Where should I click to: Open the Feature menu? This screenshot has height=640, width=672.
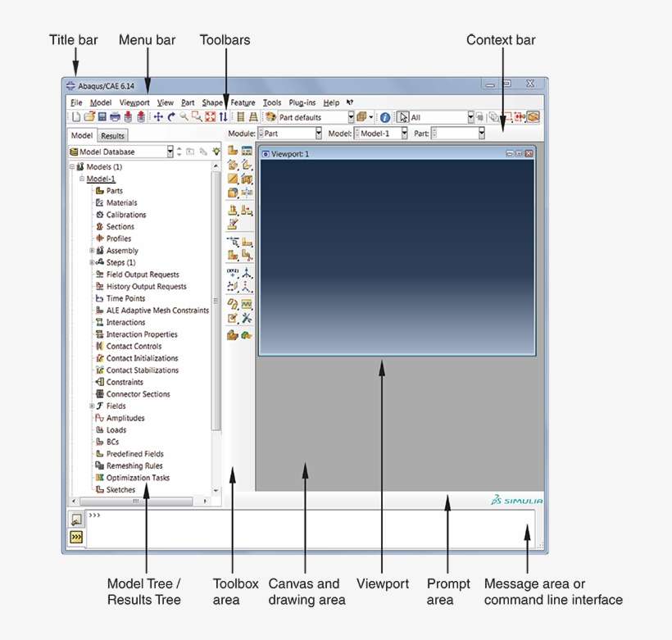[243, 102]
